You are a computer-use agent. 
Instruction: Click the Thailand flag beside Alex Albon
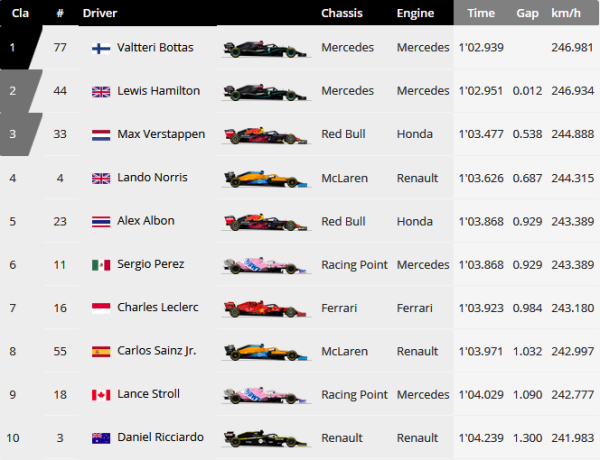click(x=101, y=221)
